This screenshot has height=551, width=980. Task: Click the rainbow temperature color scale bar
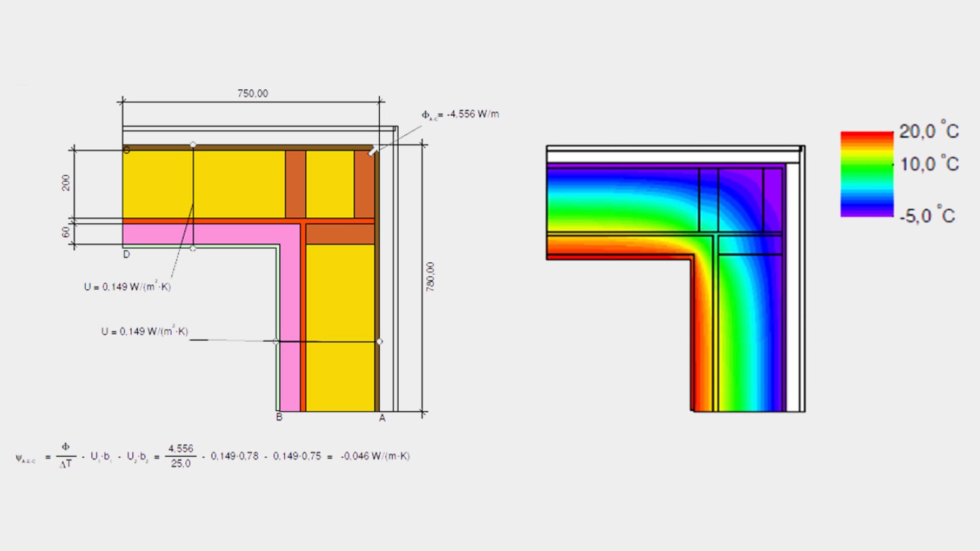[x=867, y=174]
